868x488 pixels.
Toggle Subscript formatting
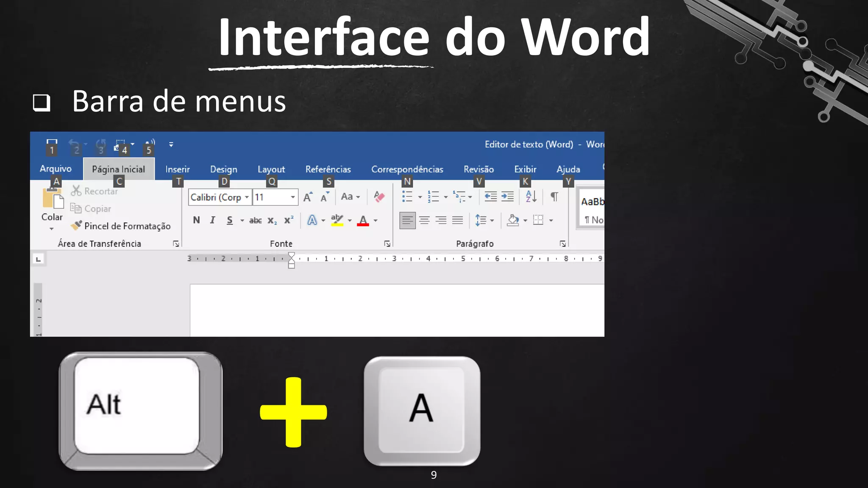[272, 220]
